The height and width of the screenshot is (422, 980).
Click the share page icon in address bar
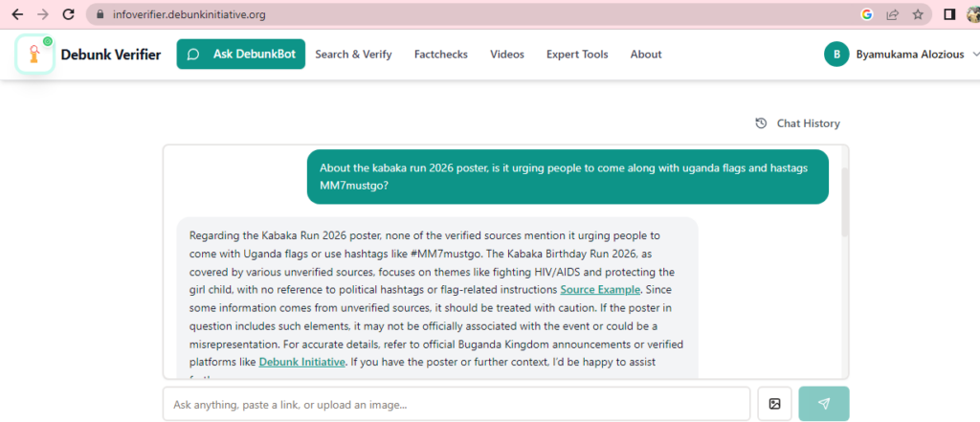pos(892,14)
